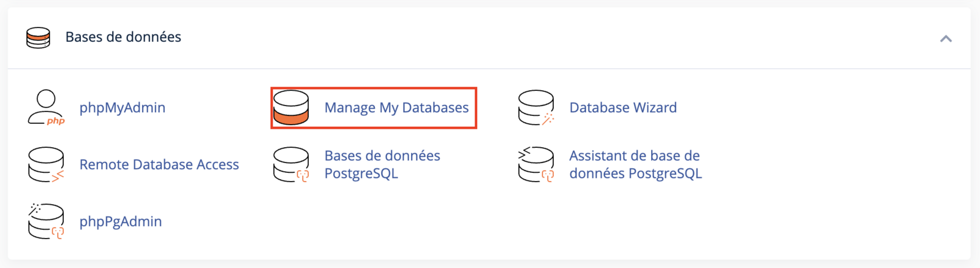Open the Manage My Databases link
The height and width of the screenshot is (268, 980).
point(396,107)
